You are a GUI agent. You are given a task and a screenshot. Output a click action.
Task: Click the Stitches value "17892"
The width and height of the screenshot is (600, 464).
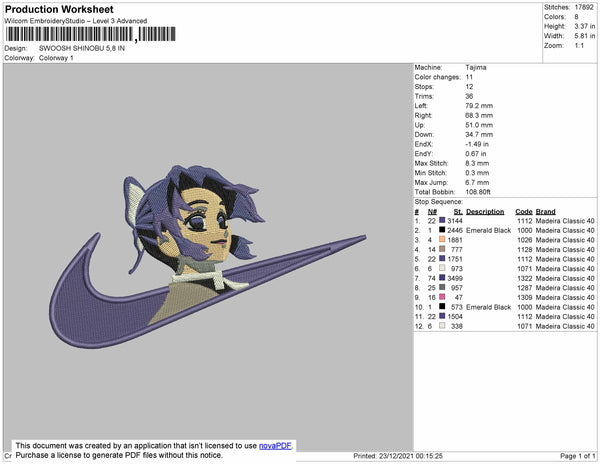pos(584,7)
